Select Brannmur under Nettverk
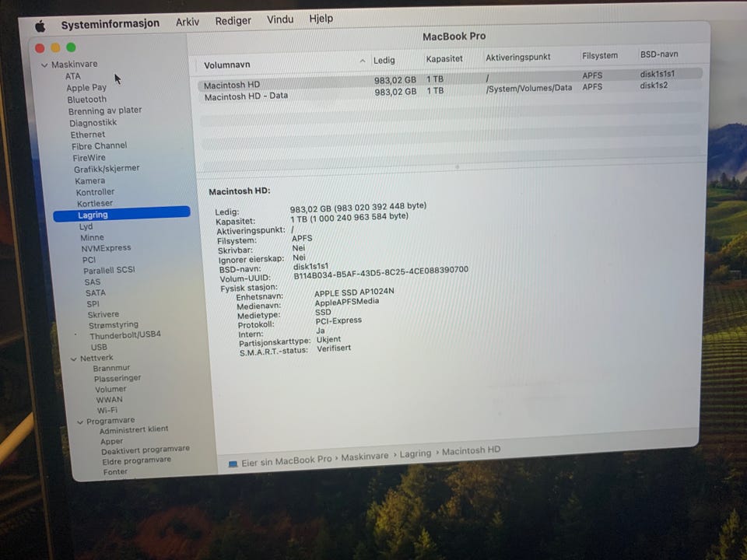The width and height of the screenshot is (747, 560). click(x=111, y=368)
